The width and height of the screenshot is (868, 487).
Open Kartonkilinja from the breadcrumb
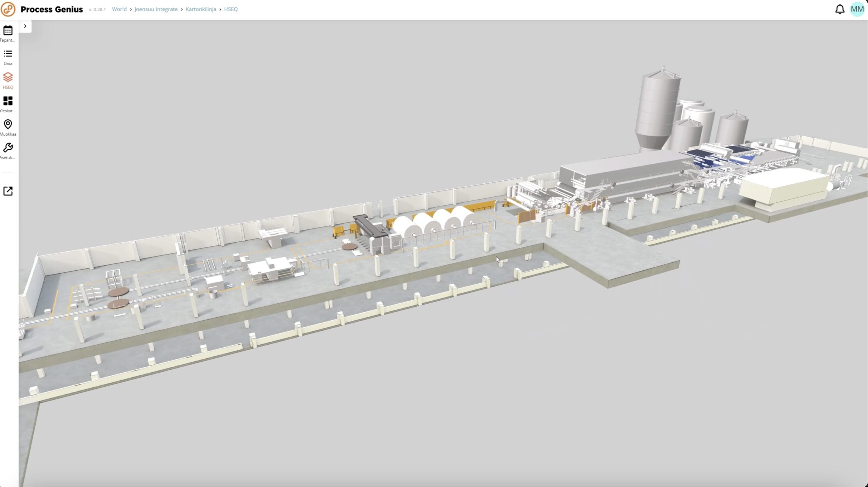click(200, 9)
